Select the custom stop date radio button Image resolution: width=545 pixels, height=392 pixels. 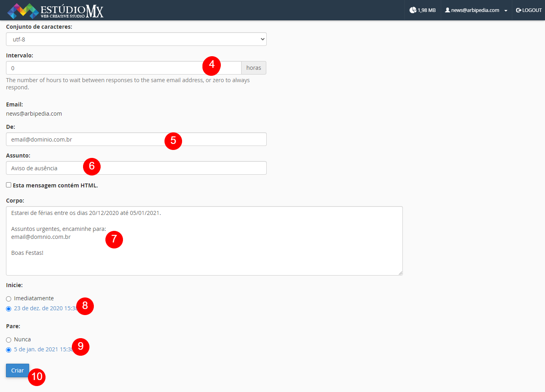[x=8, y=350]
